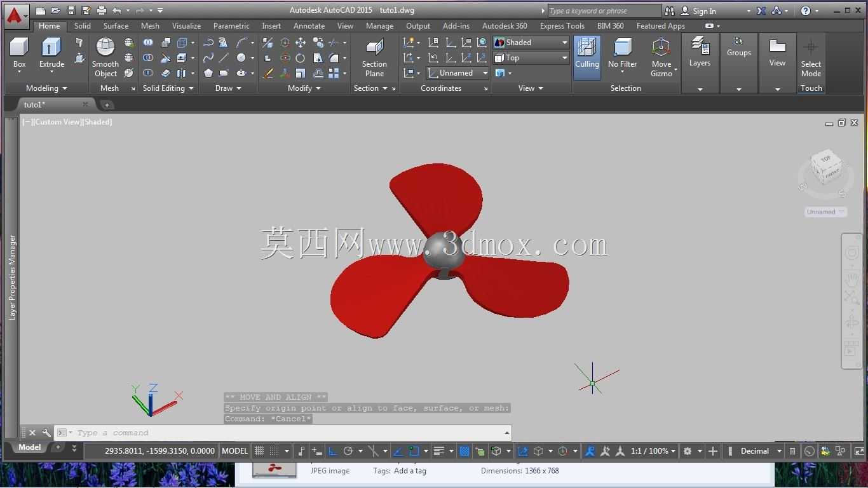Open the Visualize ribbon tab
This screenshot has width=868, height=488.
(x=186, y=26)
